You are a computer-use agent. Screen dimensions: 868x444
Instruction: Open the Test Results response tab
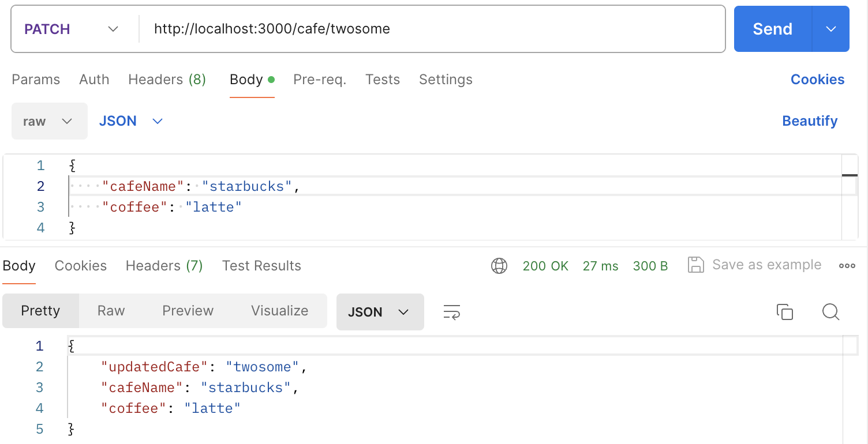click(x=261, y=266)
